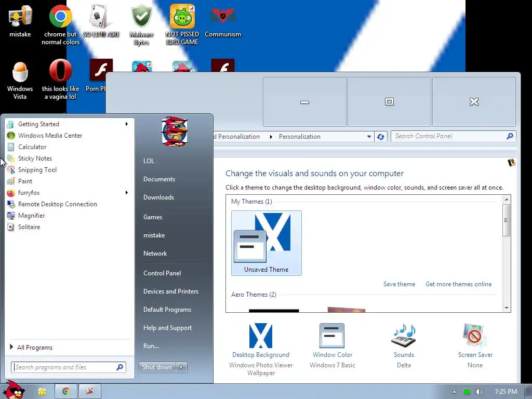Open the Malware Bytes desktop icon
532x399 pixels.
(141, 24)
